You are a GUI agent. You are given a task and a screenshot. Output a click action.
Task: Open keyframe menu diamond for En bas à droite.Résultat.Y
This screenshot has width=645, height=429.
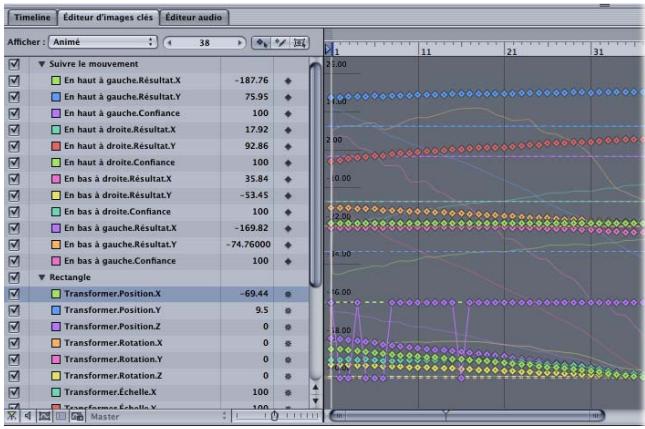288,196
